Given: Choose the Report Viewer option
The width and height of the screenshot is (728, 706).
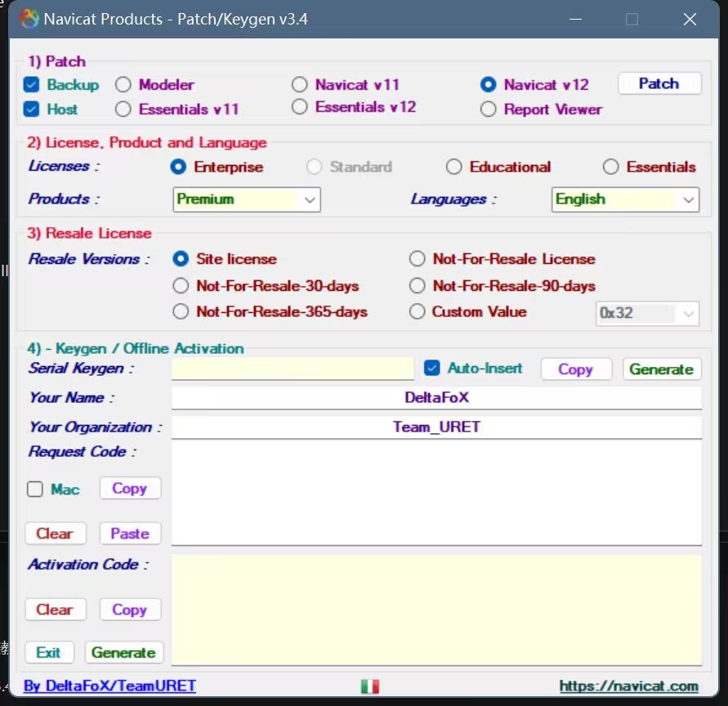Looking at the screenshot, I should point(489,109).
